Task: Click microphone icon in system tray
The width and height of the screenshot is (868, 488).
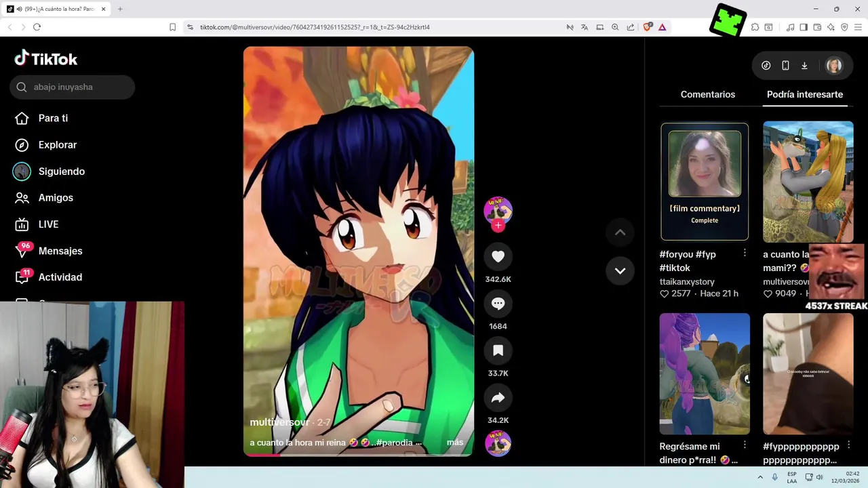Action: click(774, 477)
